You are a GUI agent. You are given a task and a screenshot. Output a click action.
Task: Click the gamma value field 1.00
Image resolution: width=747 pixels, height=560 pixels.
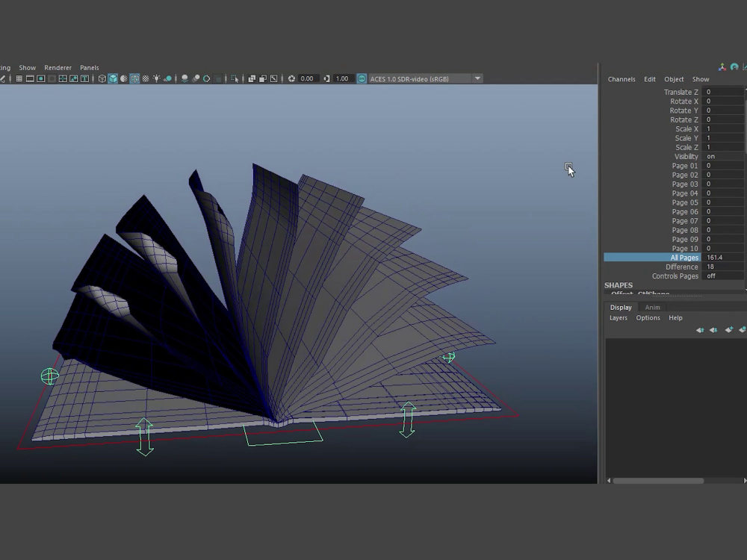pyautogui.click(x=343, y=78)
